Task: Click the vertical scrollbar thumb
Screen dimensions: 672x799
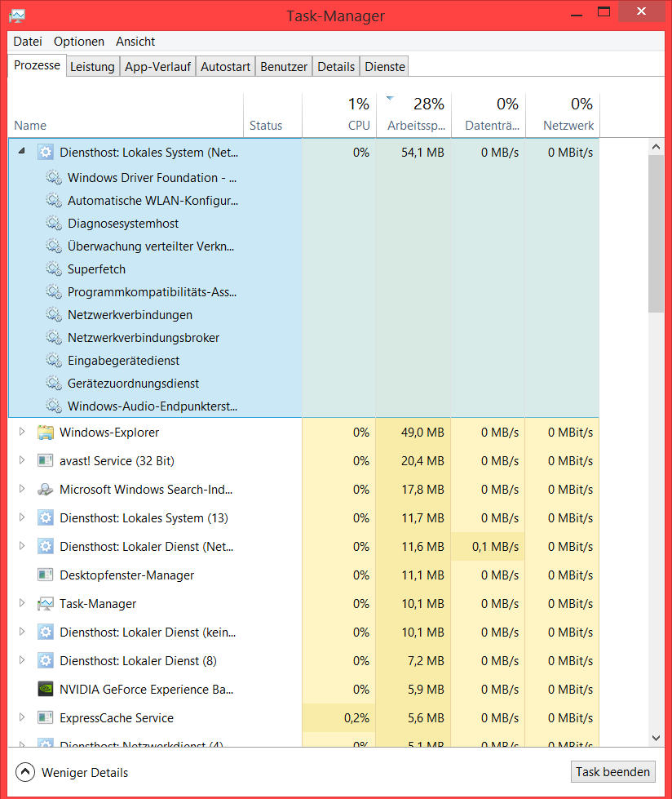Action: [x=656, y=234]
